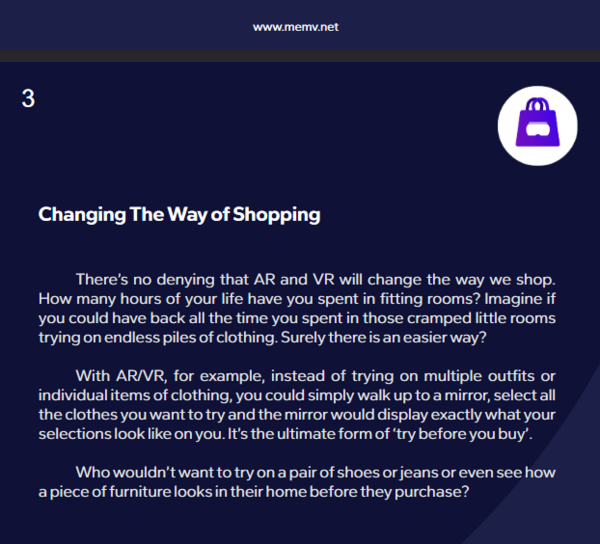The image size is (600, 544).
Task: Click the line starting Who wouldn't want
Action: click(316, 473)
